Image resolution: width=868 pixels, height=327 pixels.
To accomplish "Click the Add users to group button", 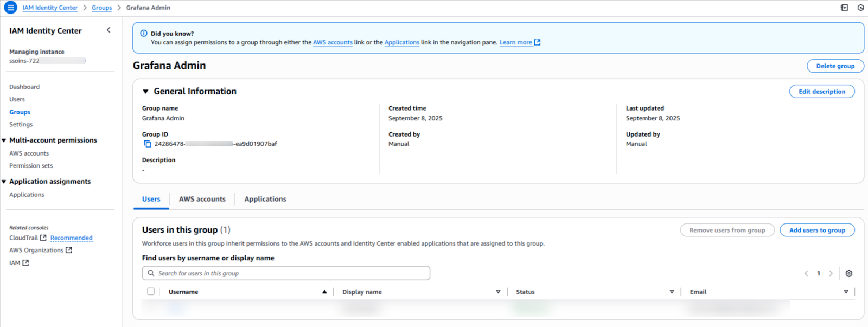I will click(816, 230).
